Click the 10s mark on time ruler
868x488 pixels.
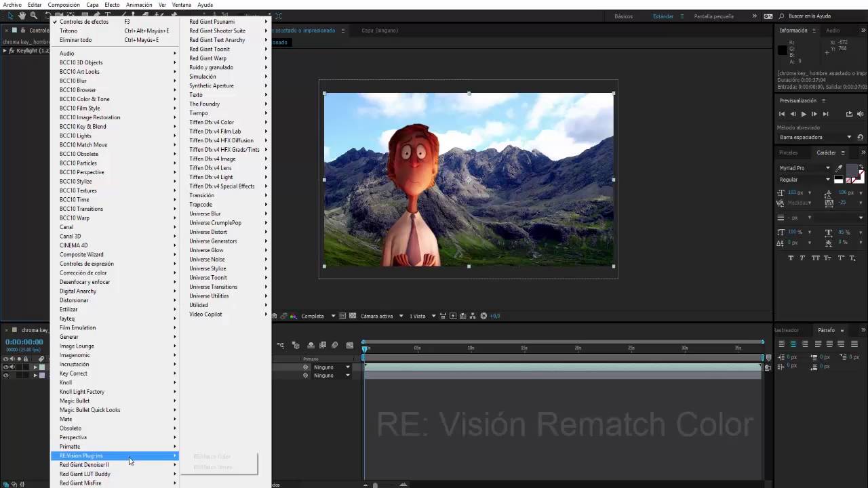tap(471, 348)
